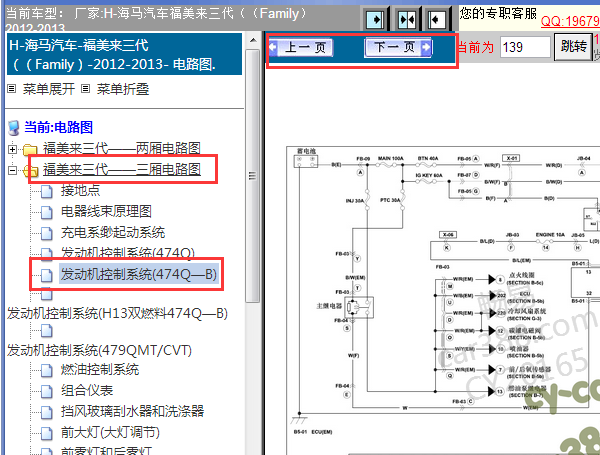The height and width of the screenshot is (455, 600).
Task: Open 发动机控制系统(479QMT/CVT)
Action: [99, 350]
